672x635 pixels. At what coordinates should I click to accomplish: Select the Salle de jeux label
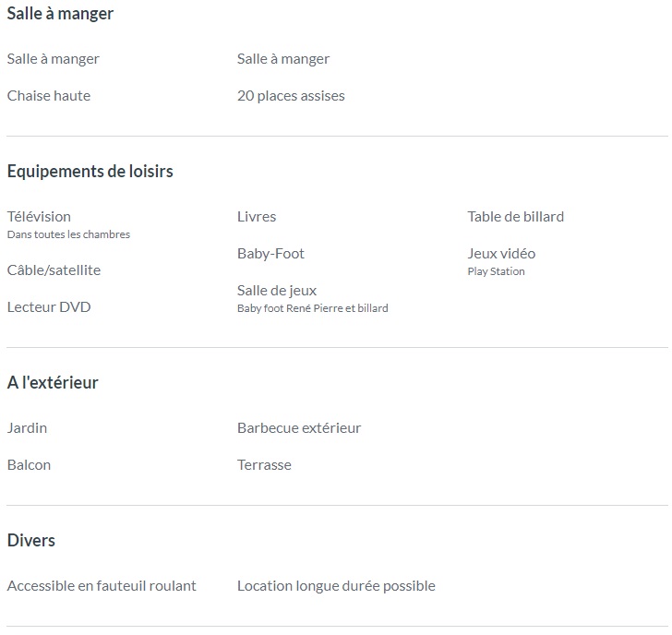click(x=277, y=291)
